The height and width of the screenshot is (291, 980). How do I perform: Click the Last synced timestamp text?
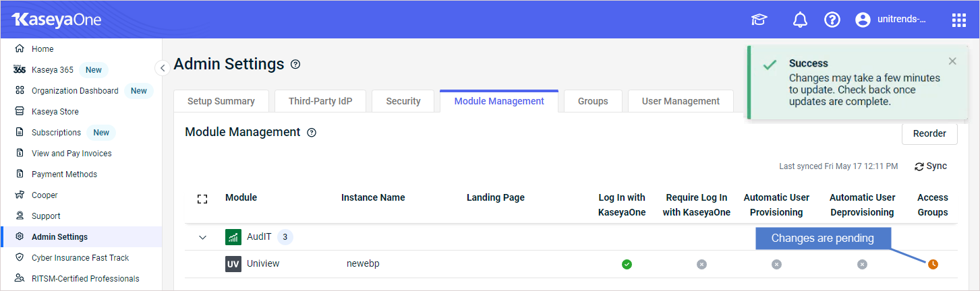(x=838, y=166)
